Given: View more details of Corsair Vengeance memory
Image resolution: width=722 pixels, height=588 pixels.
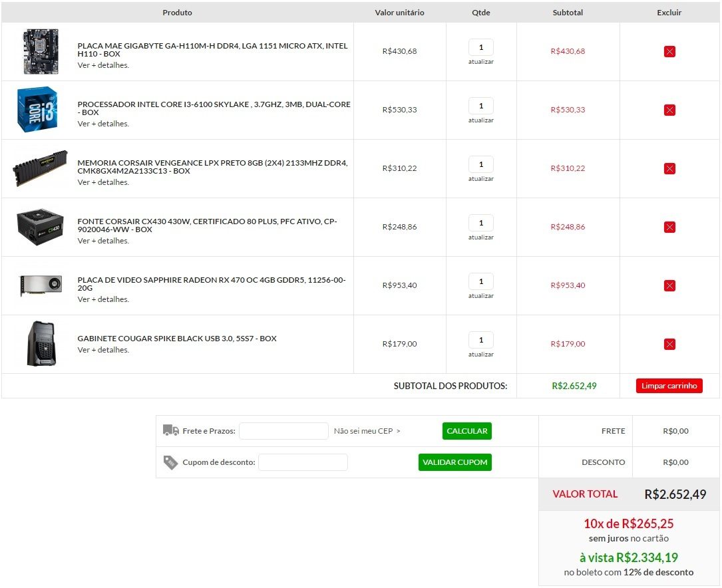Looking at the screenshot, I should 103,182.
